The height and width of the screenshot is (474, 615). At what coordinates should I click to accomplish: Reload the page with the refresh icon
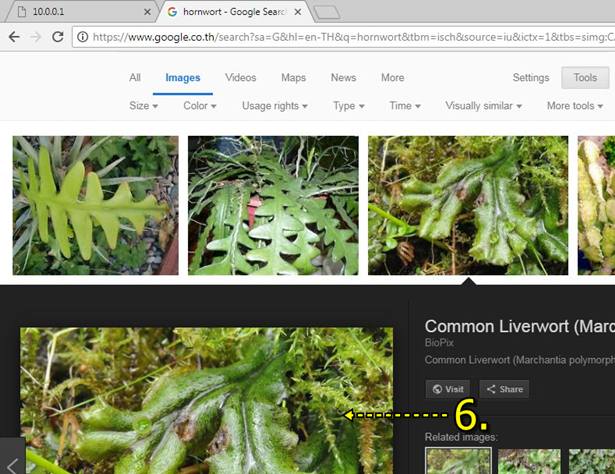point(58,37)
